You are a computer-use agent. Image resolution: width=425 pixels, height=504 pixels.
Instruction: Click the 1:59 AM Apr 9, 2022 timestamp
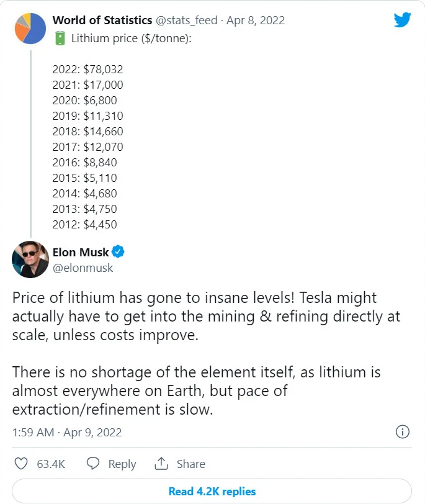coord(67,433)
